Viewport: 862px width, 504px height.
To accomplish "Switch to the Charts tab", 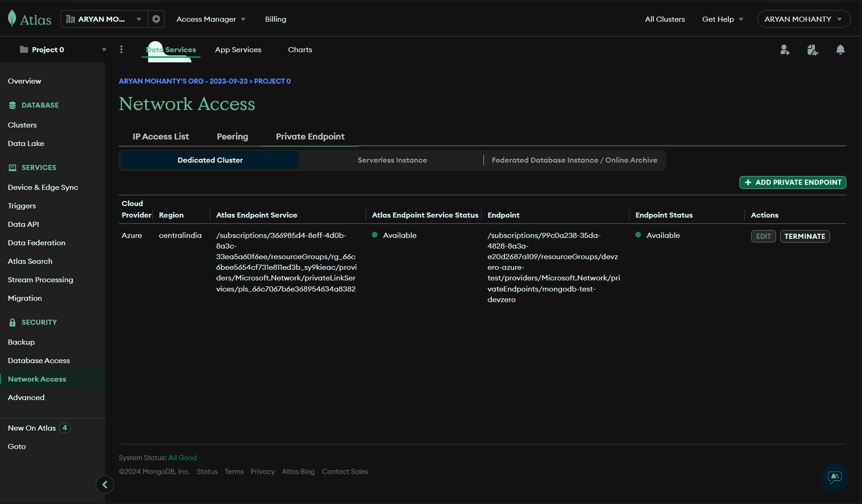I will click(300, 49).
